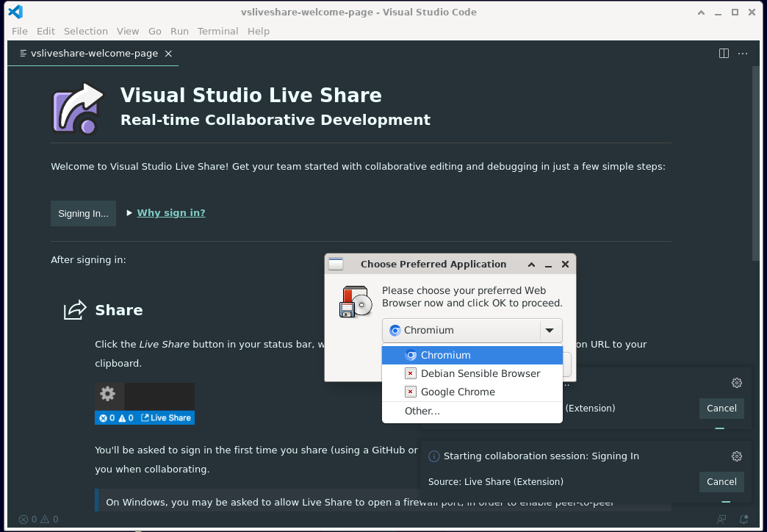Click the feedback icon in the status bar
The width and height of the screenshot is (767, 532).
722,520
